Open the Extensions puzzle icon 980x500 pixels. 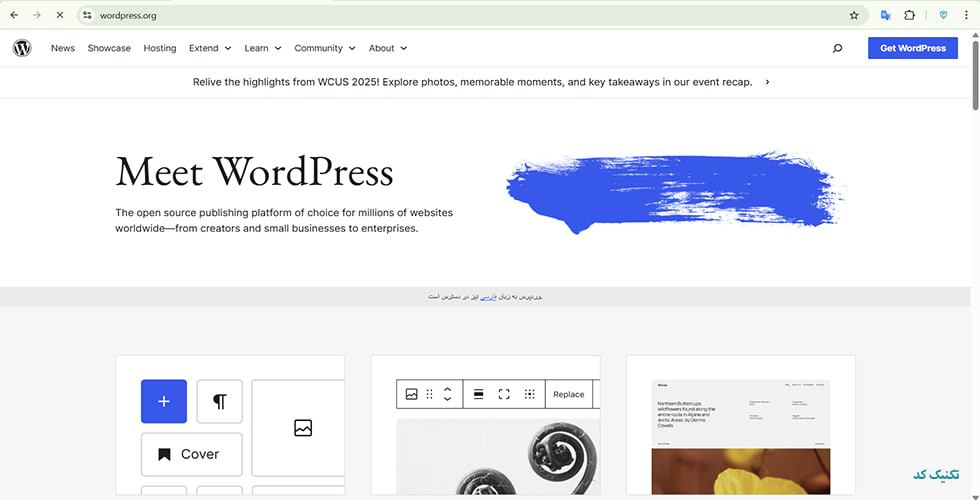pyautogui.click(x=909, y=15)
